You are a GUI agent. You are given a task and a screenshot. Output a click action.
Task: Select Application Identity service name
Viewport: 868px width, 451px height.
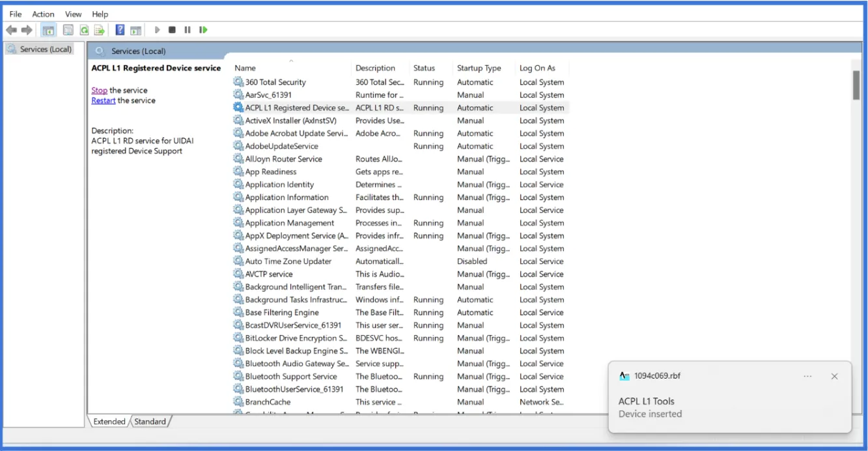click(279, 184)
